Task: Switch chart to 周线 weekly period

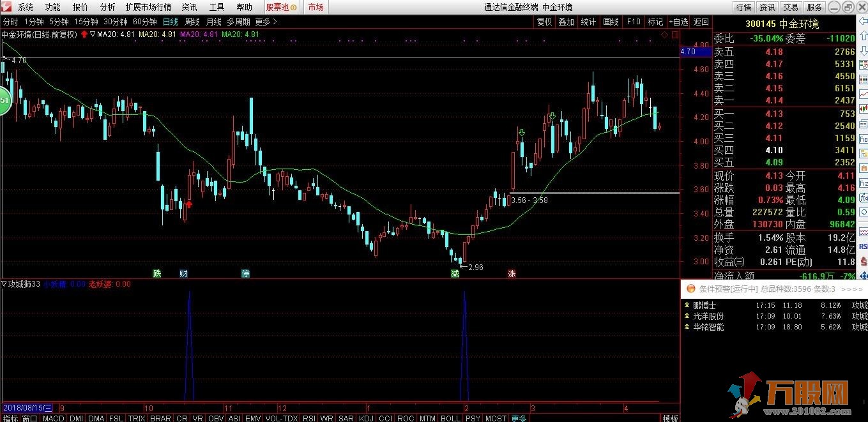Action: (x=192, y=22)
